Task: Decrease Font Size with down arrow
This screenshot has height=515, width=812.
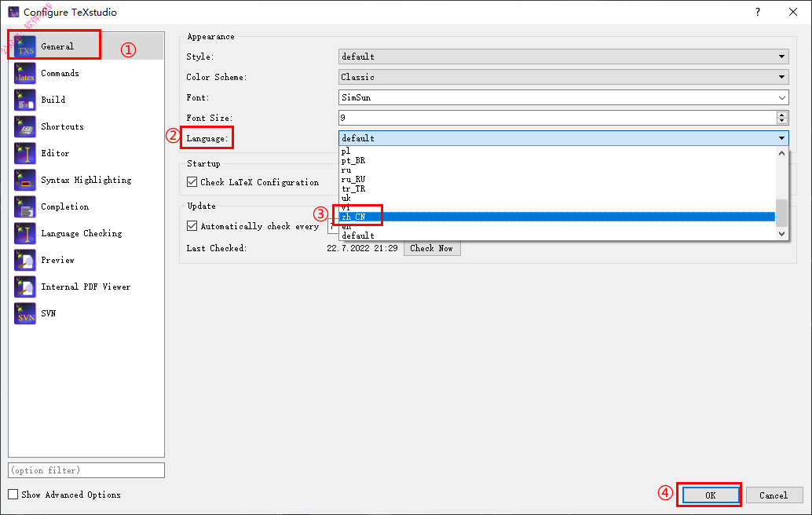Action: (782, 121)
